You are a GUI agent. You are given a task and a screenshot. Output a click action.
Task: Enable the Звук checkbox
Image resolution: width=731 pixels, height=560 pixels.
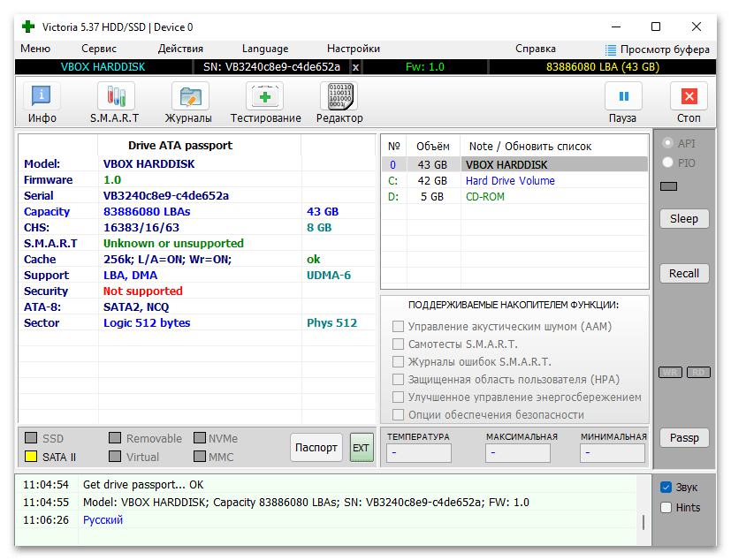[666, 487]
